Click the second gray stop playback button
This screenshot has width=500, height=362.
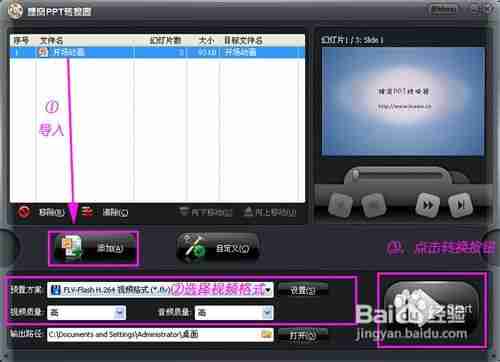pyautogui.click(x=373, y=204)
